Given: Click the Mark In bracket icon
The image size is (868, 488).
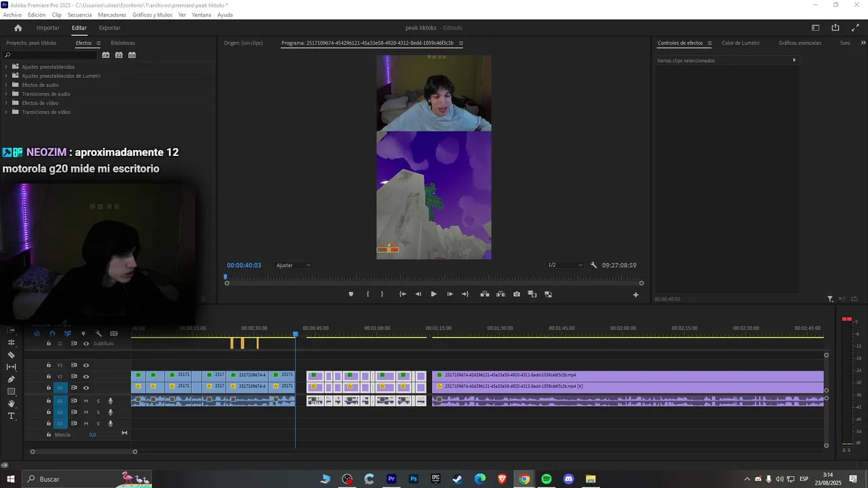Looking at the screenshot, I should pos(368,294).
